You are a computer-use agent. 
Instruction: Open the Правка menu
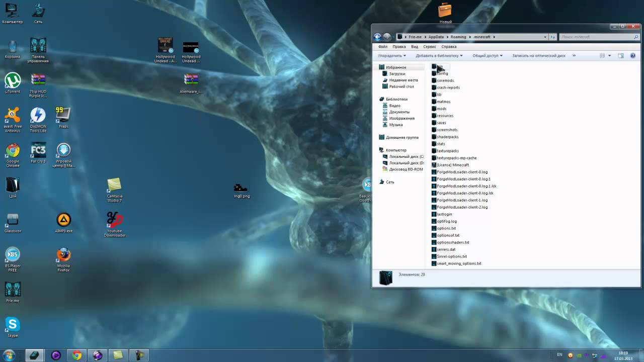pos(399,47)
